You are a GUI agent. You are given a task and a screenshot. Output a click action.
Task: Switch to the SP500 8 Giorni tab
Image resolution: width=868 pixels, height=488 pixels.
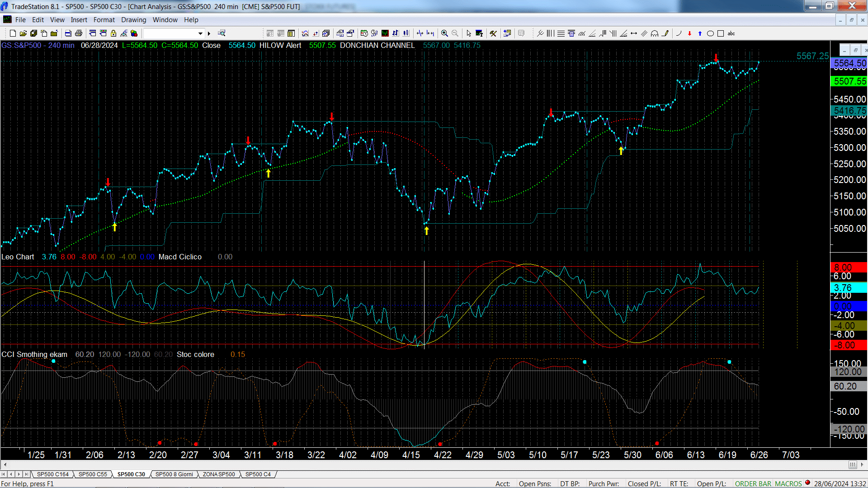174,474
